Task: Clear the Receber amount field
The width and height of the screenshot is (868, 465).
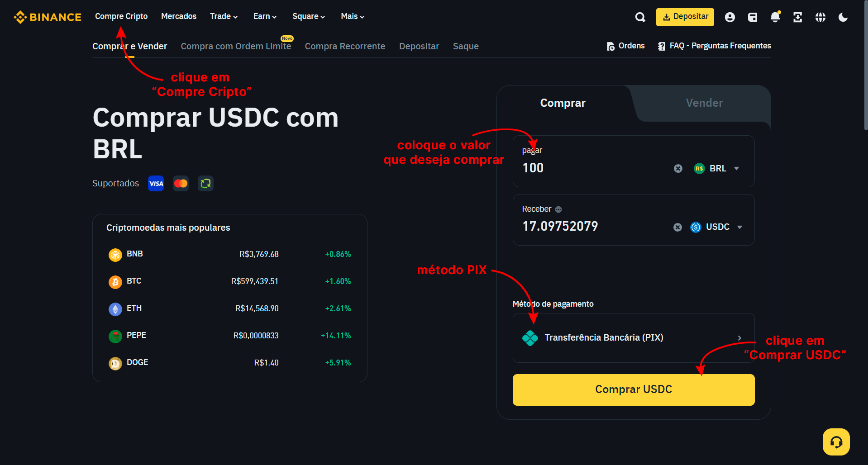Action: (x=677, y=227)
